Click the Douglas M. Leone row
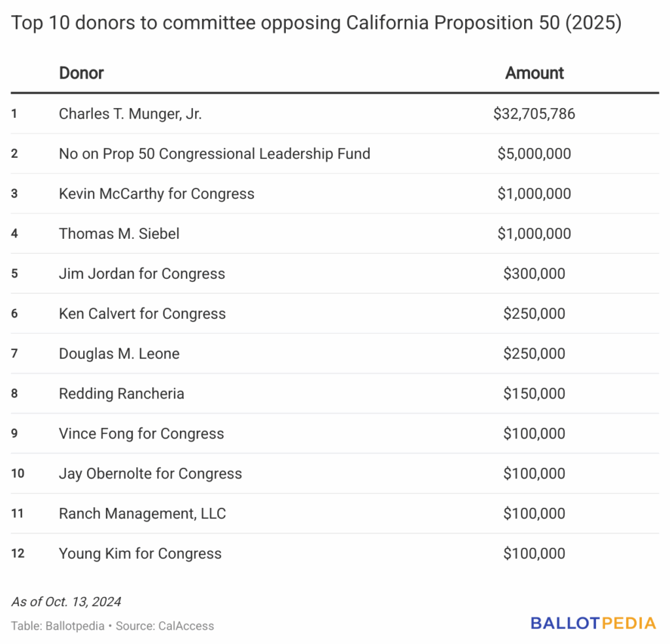Image resolution: width=670 pixels, height=644 pixels. (x=119, y=353)
